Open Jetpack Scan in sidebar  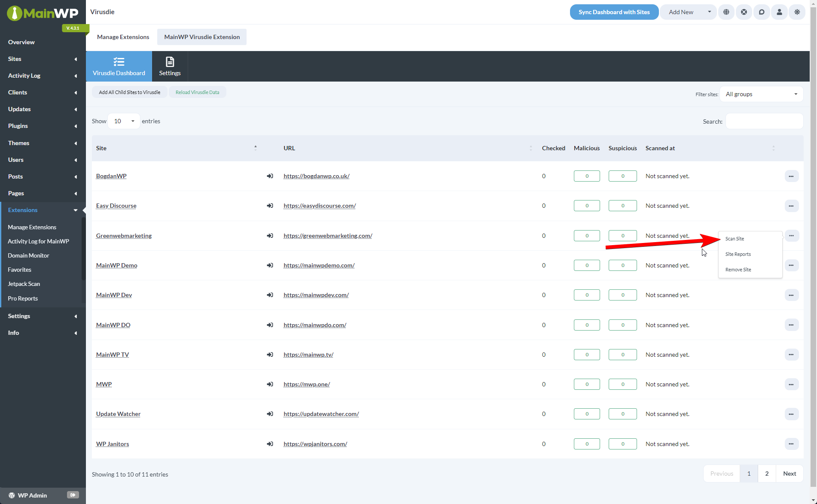(x=24, y=284)
